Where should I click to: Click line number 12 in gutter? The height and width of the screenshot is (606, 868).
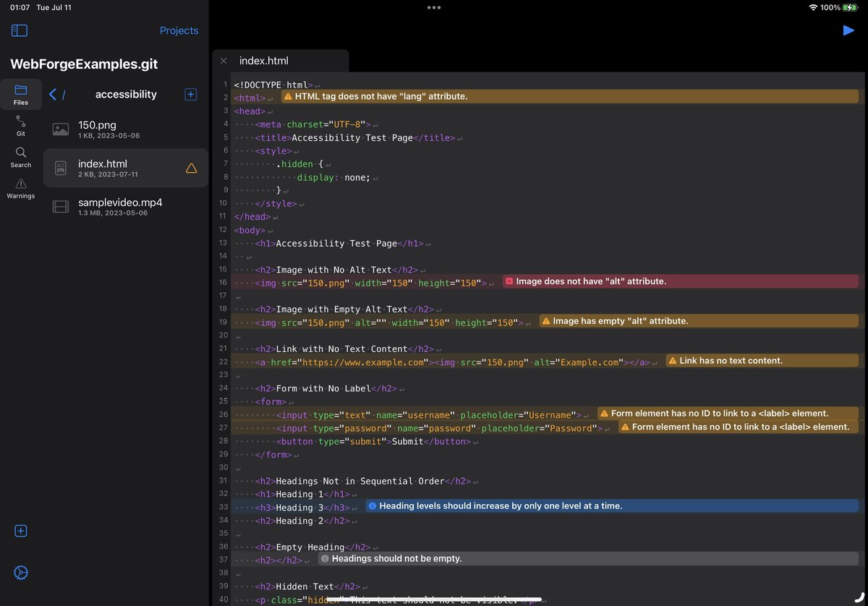coord(224,230)
